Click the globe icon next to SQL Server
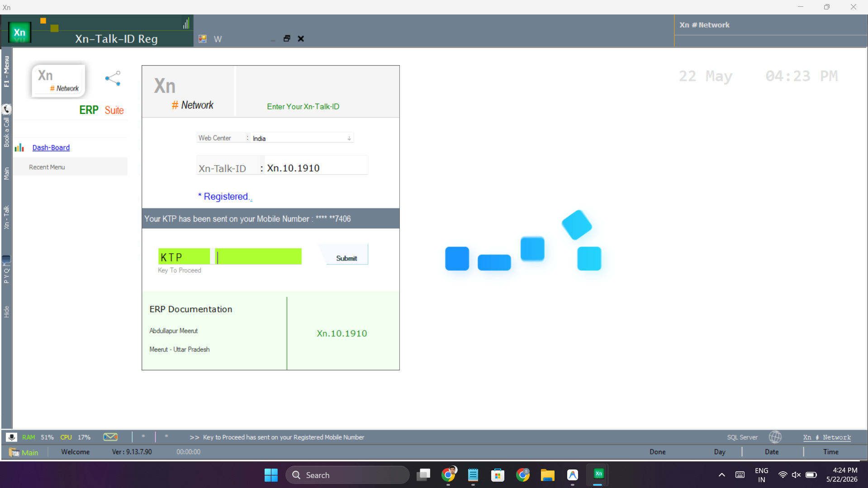 point(775,437)
